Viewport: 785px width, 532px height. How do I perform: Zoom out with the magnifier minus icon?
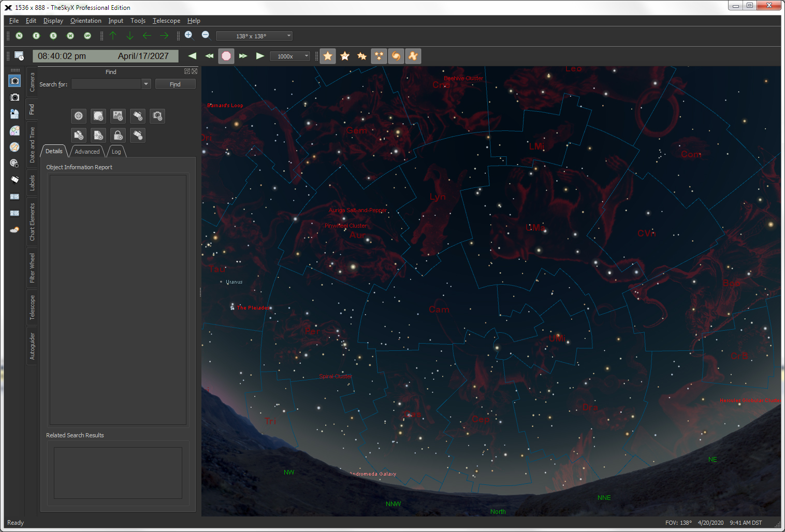(x=206, y=35)
